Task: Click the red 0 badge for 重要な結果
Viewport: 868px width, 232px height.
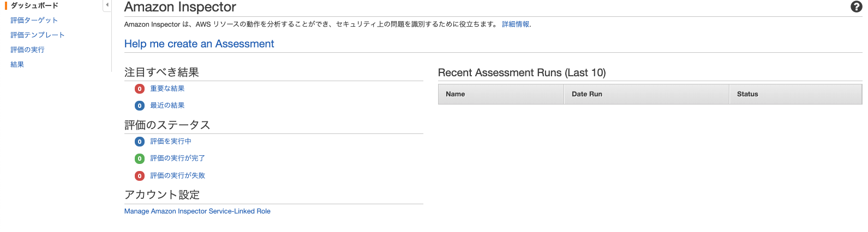Action: pyautogui.click(x=140, y=89)
